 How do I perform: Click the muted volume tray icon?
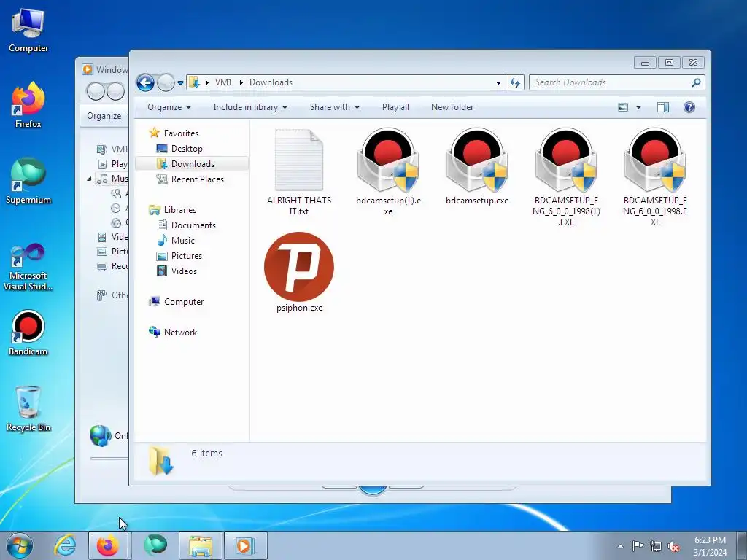pos(673,546)
